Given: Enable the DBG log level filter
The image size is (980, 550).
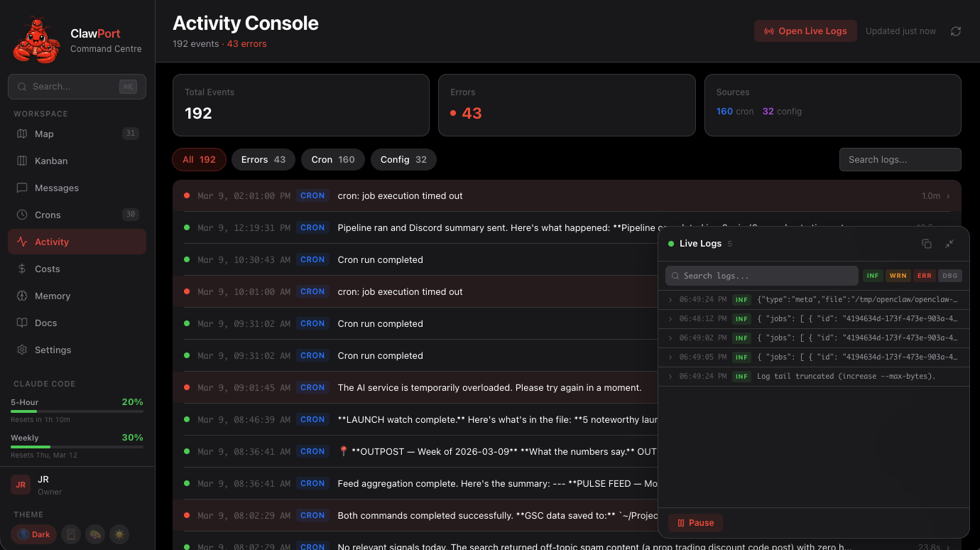Looking at the screenshot, I should coord(949,276).
